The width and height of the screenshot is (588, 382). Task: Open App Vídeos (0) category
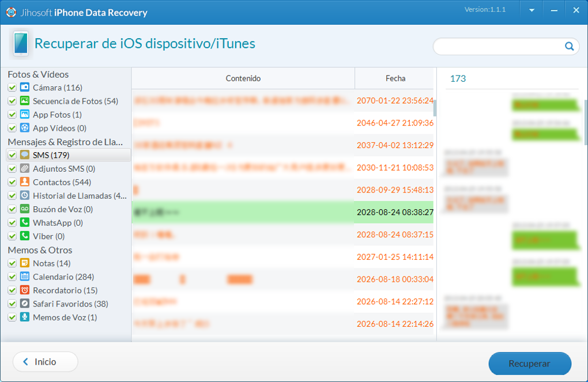pos(59,128)
